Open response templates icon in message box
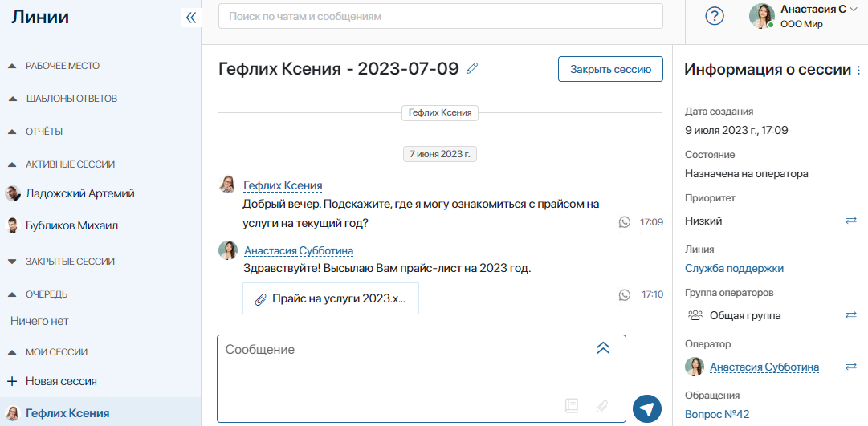Screen dimensions: 868x426 (x=572, y=406)
